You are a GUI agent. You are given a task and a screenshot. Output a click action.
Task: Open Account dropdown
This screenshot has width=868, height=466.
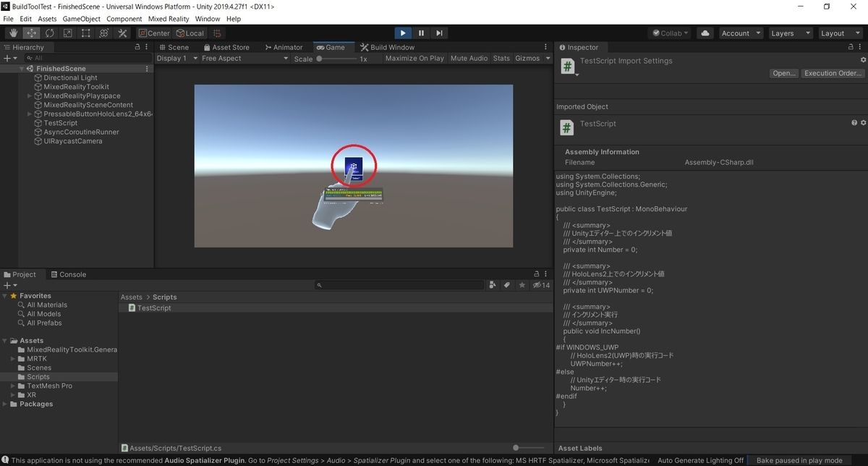click(x=741, y=33)
